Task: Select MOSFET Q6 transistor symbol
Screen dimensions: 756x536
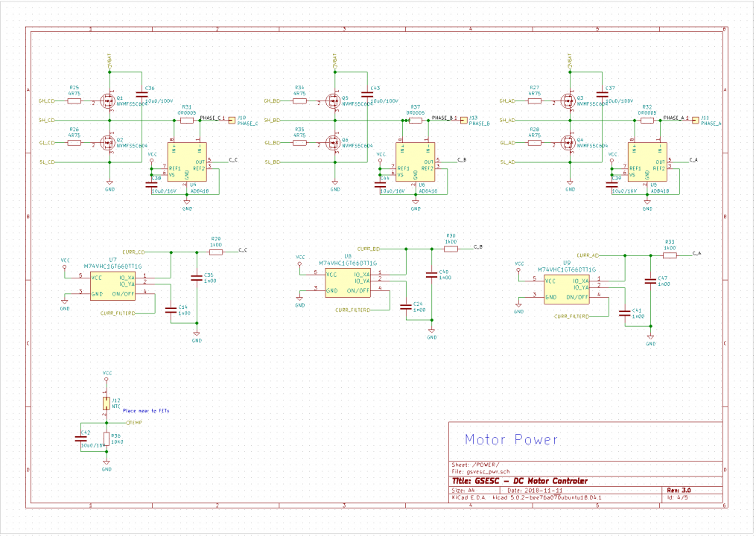Action: (333, 143)
